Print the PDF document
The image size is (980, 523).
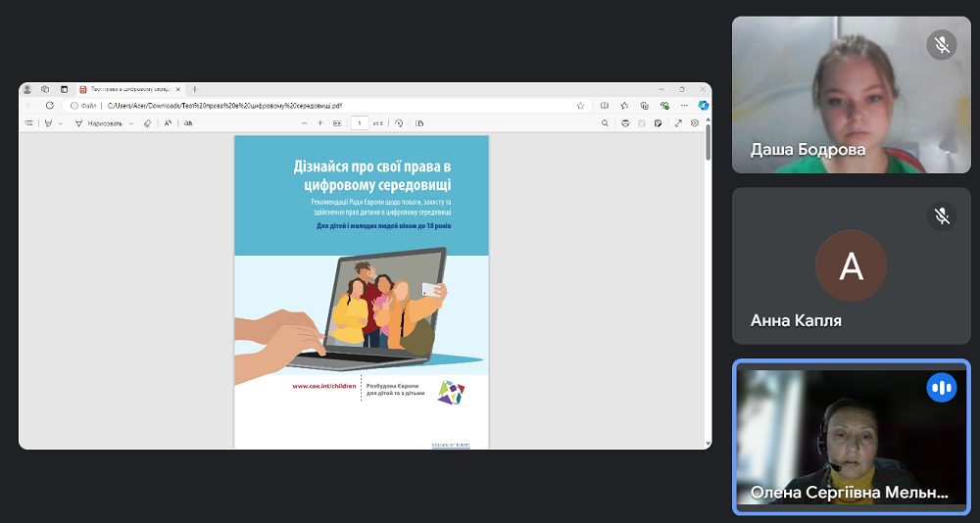[x=625, y=123]
